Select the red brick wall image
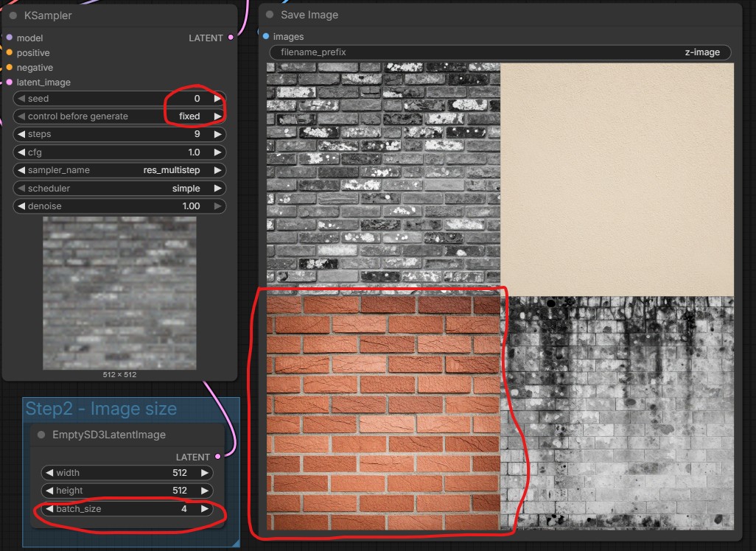The height and width of the screenshot is (551, 756). point(383,413)
